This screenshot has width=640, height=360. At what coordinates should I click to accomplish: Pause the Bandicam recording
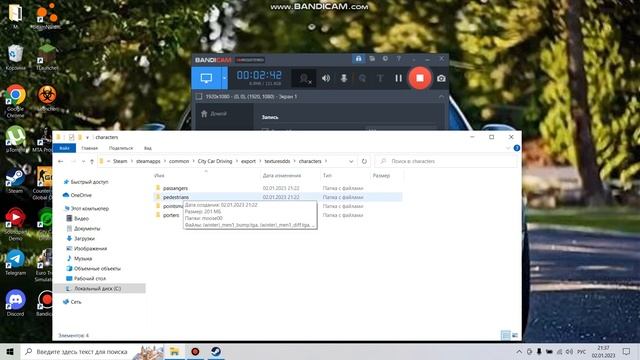(398, 78)
